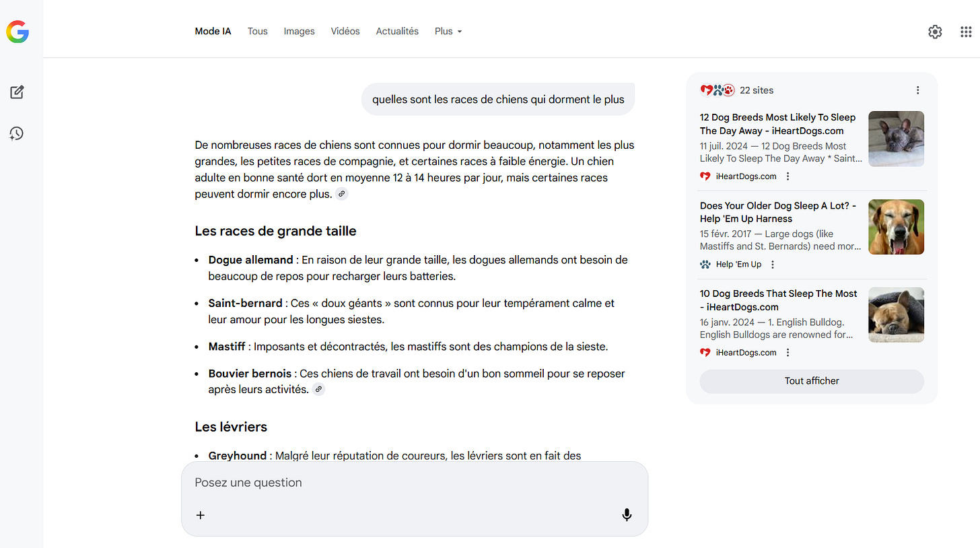
Task: Switch to the Actualités tab
Action: tap(397, 32)
